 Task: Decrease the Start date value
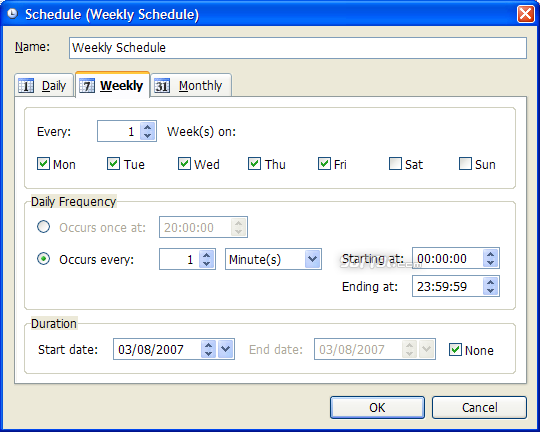coord(209,353)
